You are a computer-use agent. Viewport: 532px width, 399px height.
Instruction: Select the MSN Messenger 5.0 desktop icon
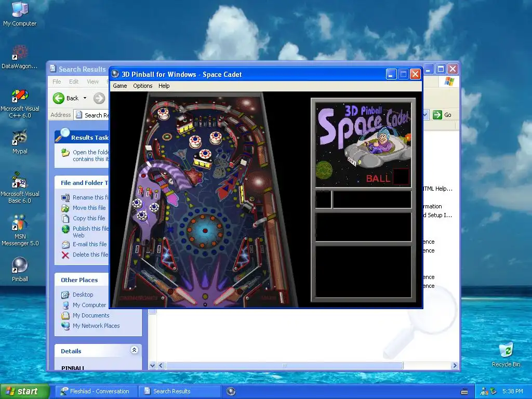tap(20, 231)
